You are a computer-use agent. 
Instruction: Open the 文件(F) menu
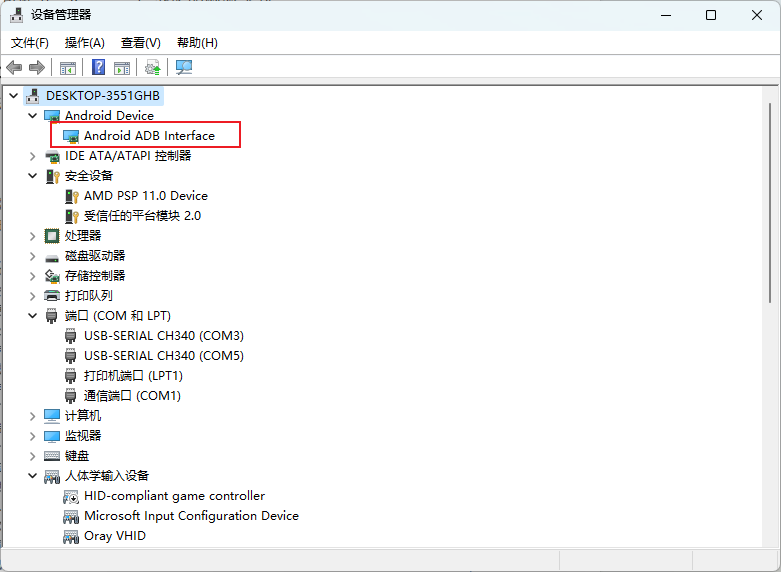pos(30,43)
